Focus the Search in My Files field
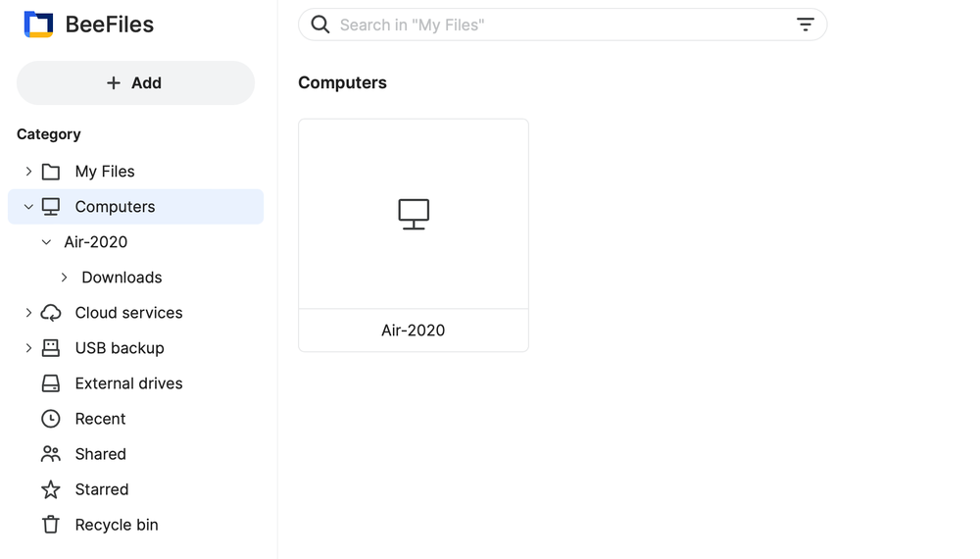The height and width of the screenshot is (559, 980). point(563,25)
